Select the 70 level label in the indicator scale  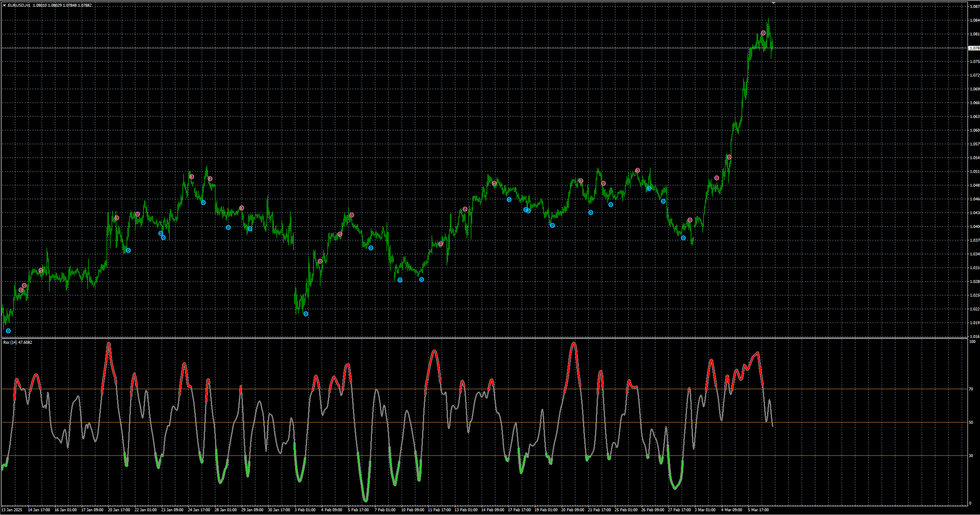click(971, 389)
